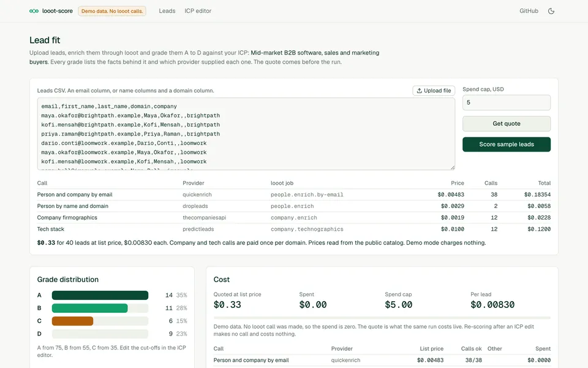The width and height of the screenshot is (588, 368).
Task: Click the 28% figure for grade B
Action: tap(181, 308)
